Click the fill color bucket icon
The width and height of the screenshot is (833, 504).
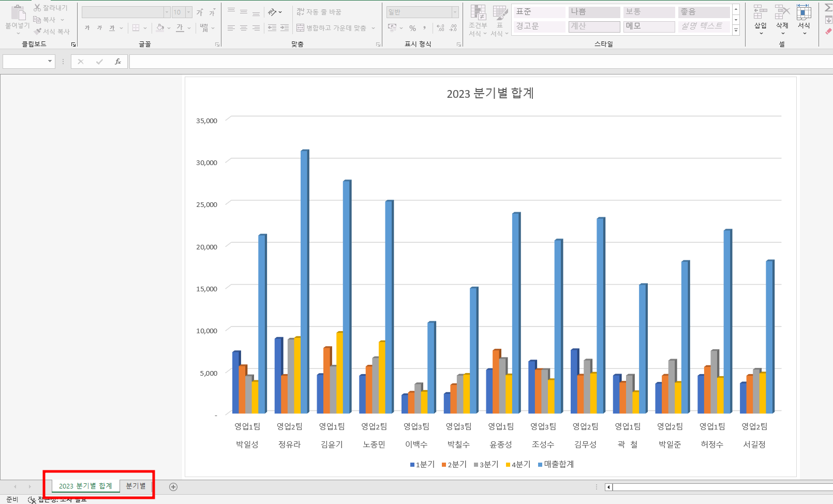pyautogui.click(x=160, y=28)
